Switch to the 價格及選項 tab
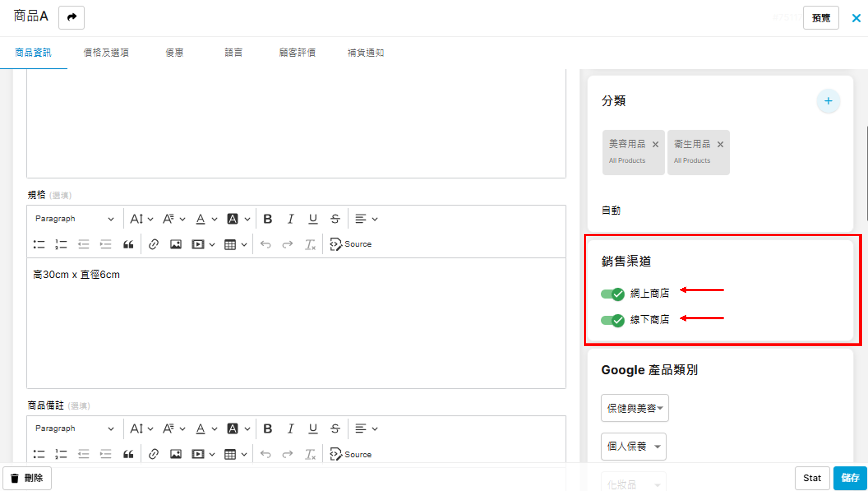The image size is (868, 491). (106, 53)
